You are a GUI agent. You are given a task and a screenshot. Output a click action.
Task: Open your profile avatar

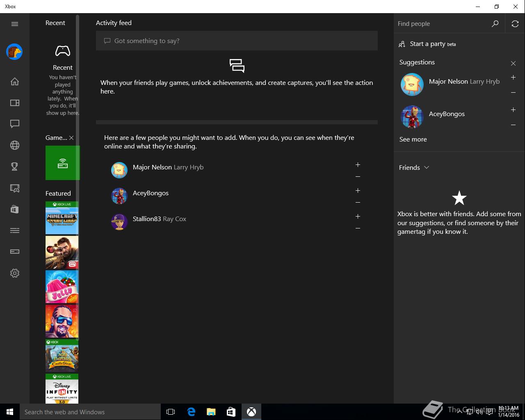click(x=14, y=52)
